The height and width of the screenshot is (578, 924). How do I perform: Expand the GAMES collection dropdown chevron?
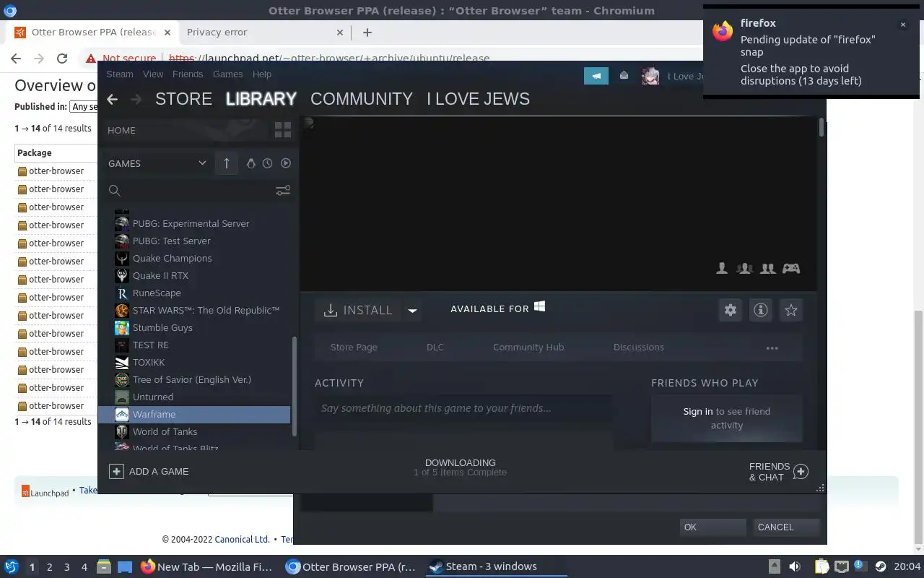pos(202,163)
